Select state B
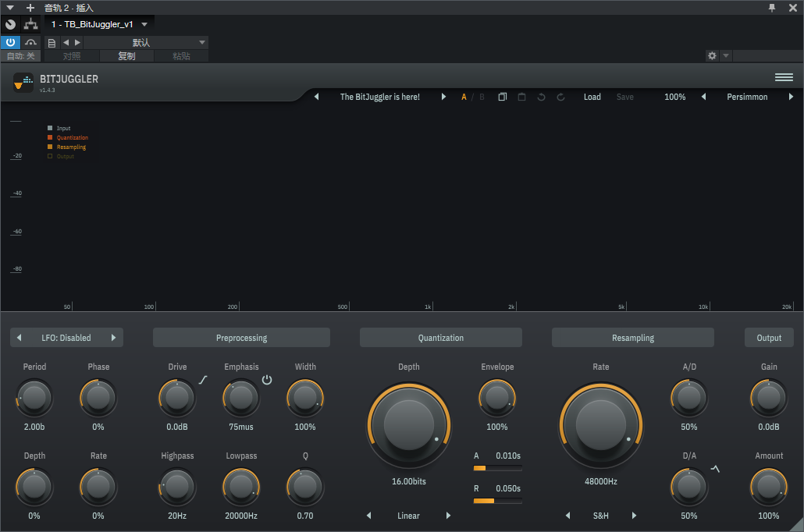The height and width of the screenshot is (532, 804). pos(482,97)
